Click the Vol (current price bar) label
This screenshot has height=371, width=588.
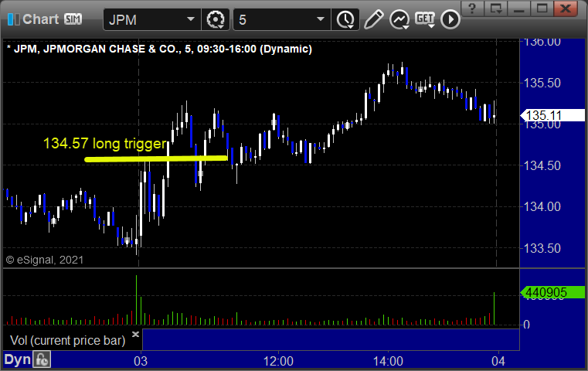[67, 340]
